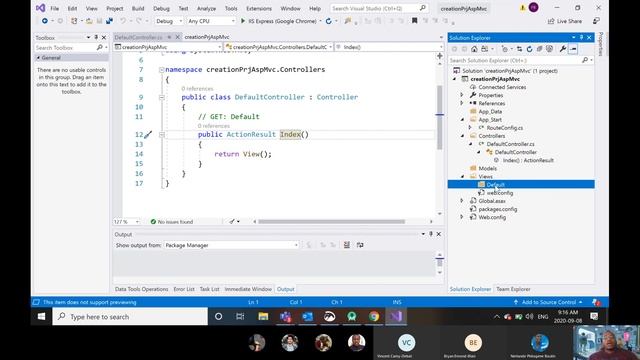Open the Debug configuration dropdown
This screenshot has height=360, width=640.
[169, 21]
